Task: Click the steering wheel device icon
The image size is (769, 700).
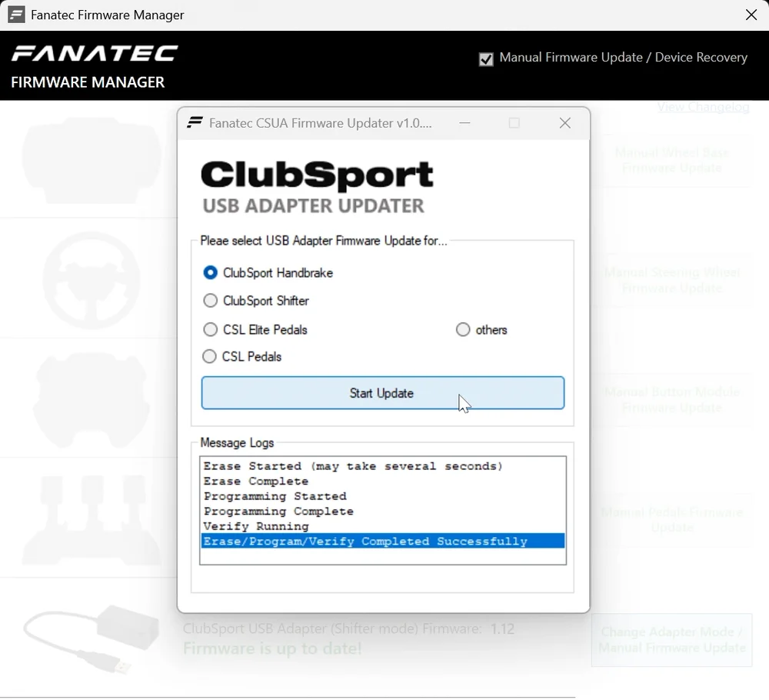Action: click(x=92, y=280)
